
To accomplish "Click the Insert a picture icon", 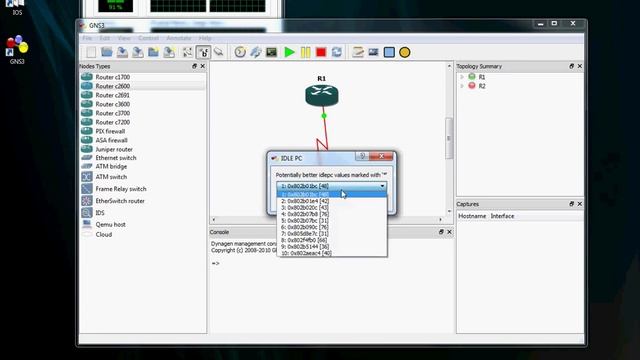I will [x=373, y=52].
